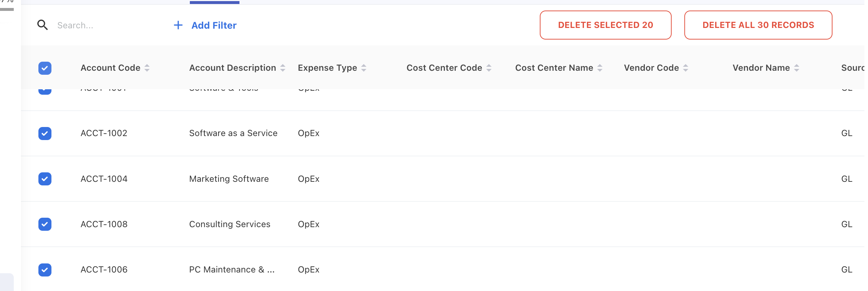The height and width of the screenshot is (291, 868).
Task: Open the Add Filter link
Action: [x=214, y=25]
